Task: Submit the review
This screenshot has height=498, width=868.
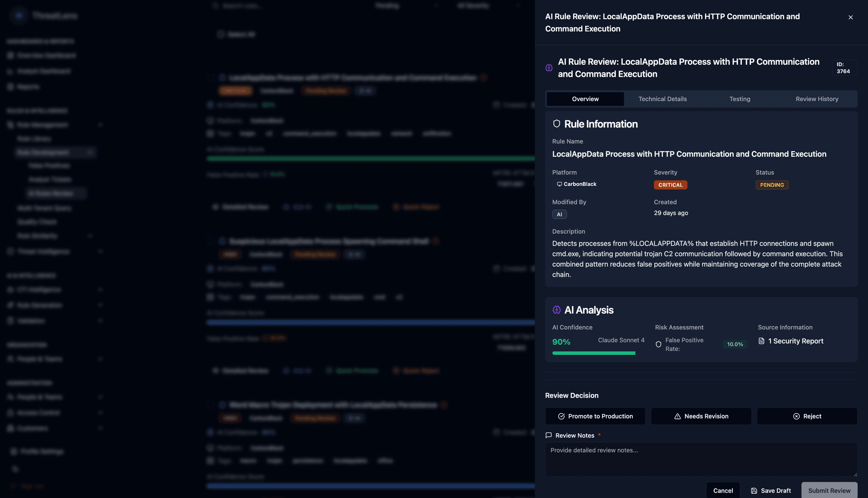Action: tap(829, 490)
